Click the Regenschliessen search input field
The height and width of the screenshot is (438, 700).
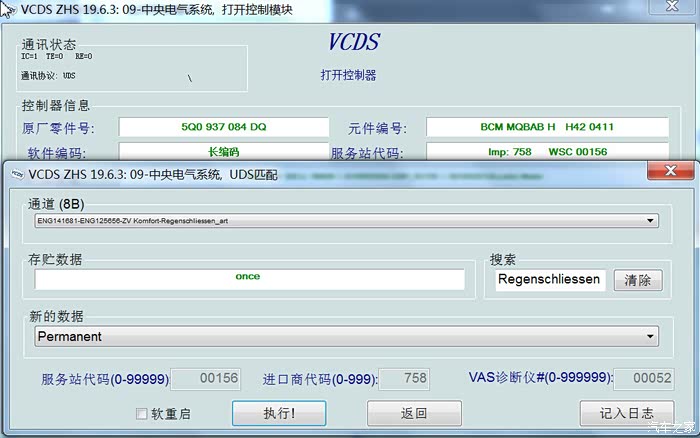pos(550,280)
